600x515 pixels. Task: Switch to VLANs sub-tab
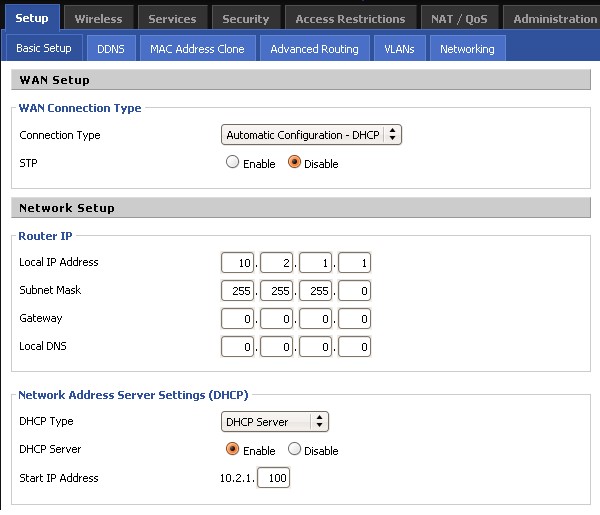coord(399,49)
